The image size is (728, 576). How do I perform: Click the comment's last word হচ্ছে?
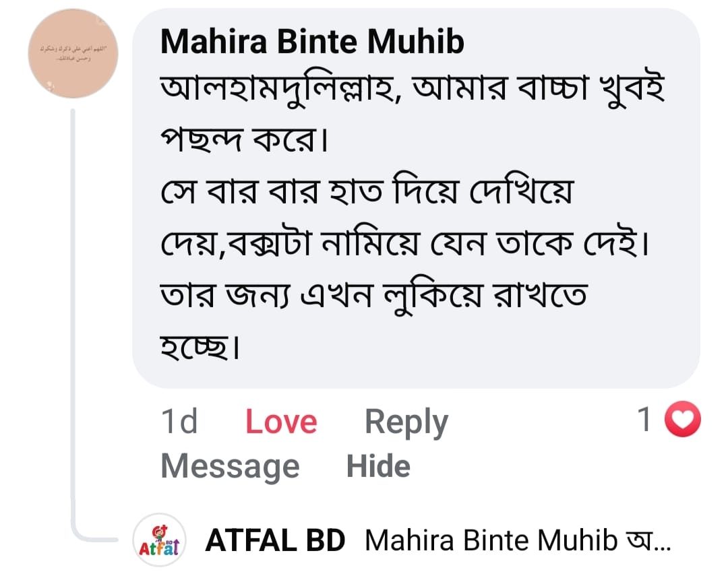coord(200,348)
